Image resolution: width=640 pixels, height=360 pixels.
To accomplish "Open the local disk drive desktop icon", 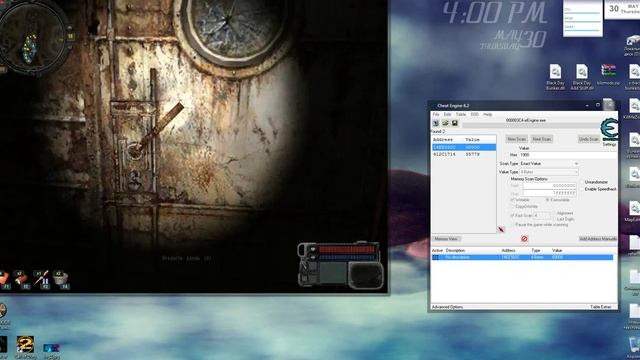I will pos(633,45).
